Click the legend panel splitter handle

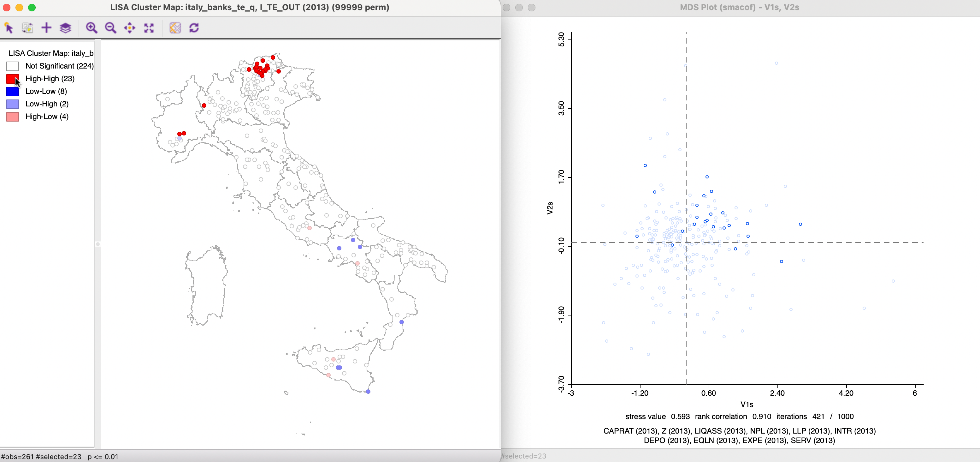click(97, 244)
